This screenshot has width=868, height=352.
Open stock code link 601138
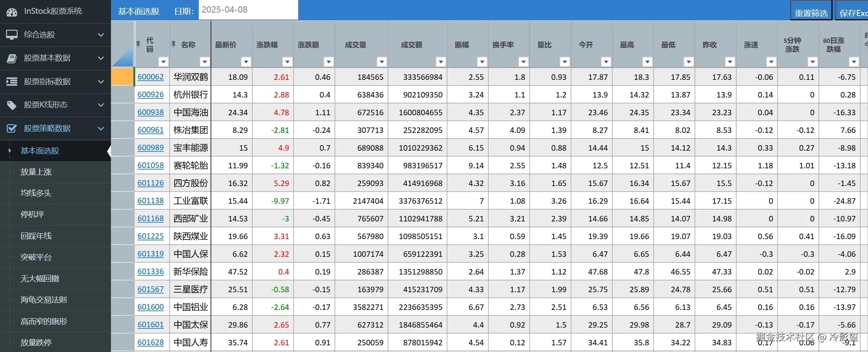tap(151, 201)
